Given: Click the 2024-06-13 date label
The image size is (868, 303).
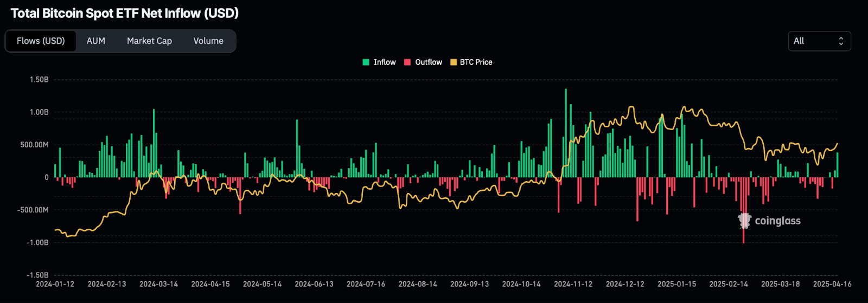Looking at the screenshot, I should tap(314, 284).
